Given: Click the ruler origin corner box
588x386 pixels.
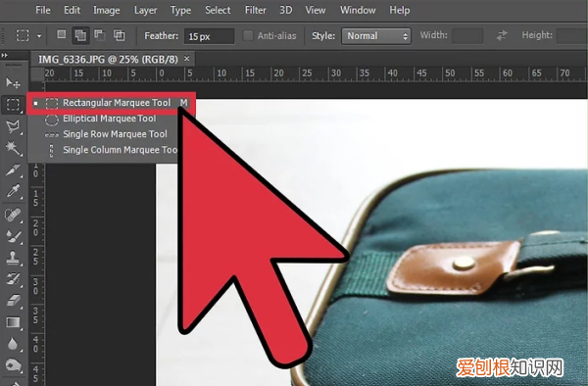Looking at the screenshot, I should [37, 74].
